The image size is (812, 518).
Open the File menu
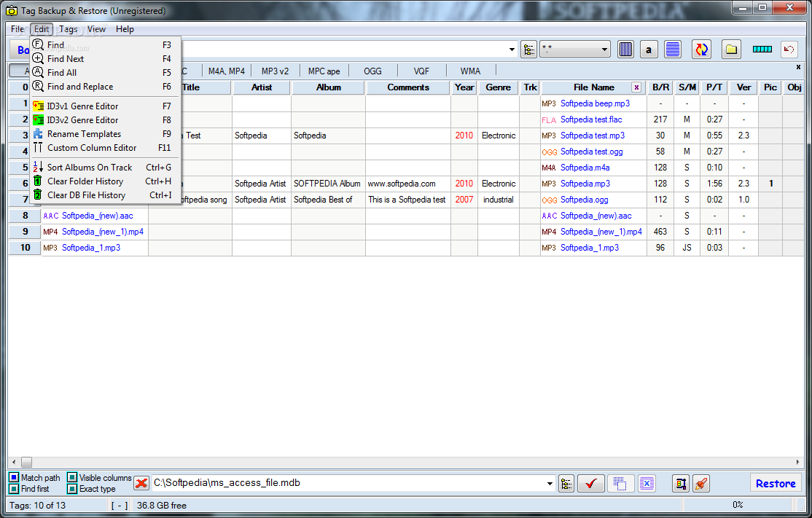17,29
